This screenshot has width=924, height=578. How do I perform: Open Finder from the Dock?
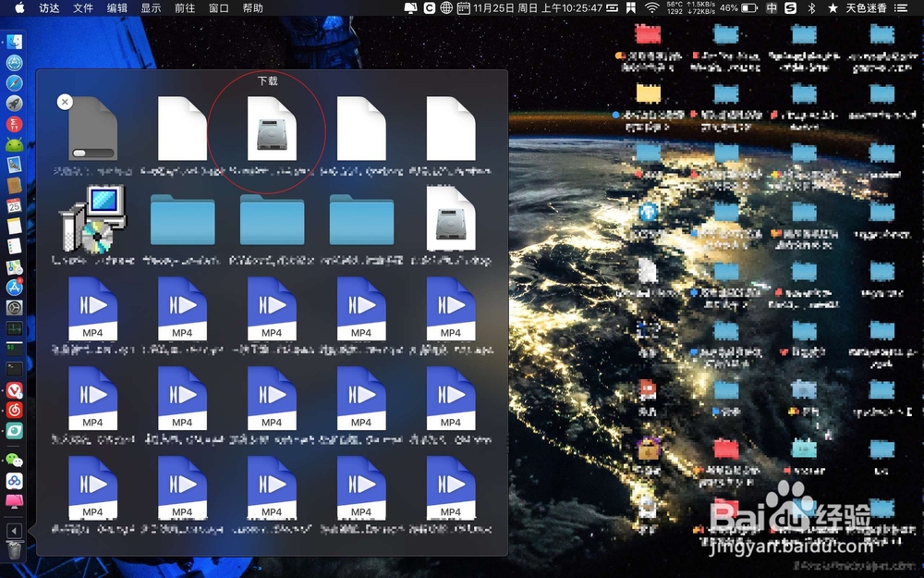pos(14,42)
